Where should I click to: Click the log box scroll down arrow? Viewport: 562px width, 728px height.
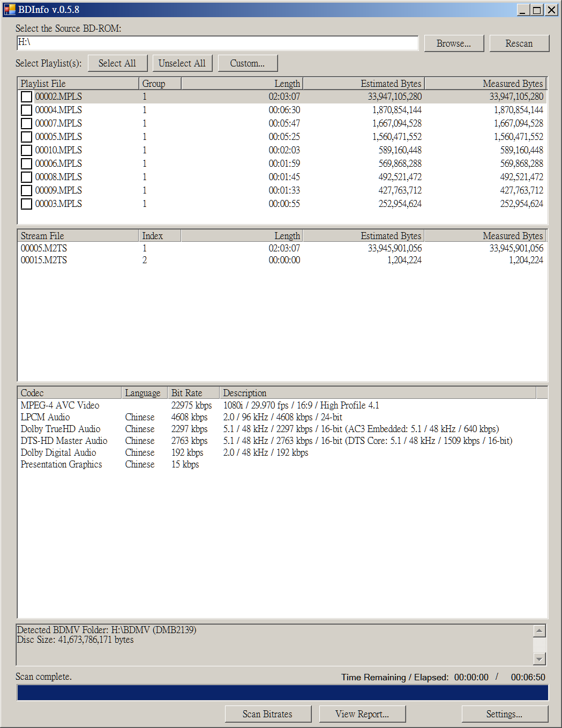click(x=539, y=659)
